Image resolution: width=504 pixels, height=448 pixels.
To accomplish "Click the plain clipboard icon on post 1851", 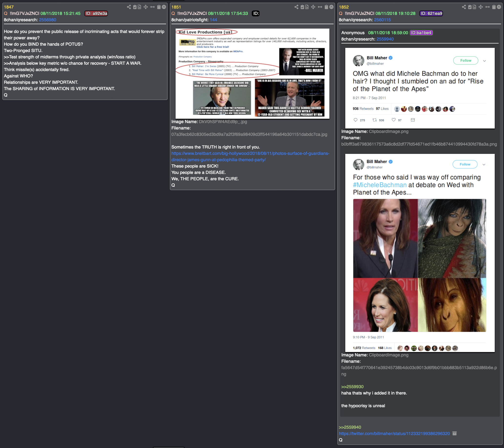I will pyautogui.click(x=326, y=7).
